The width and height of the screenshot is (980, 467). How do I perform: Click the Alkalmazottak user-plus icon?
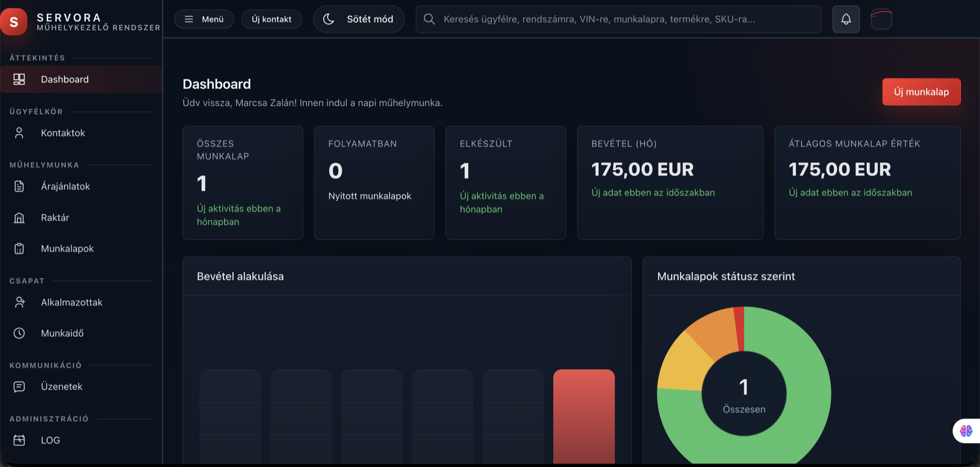point(20,302)
